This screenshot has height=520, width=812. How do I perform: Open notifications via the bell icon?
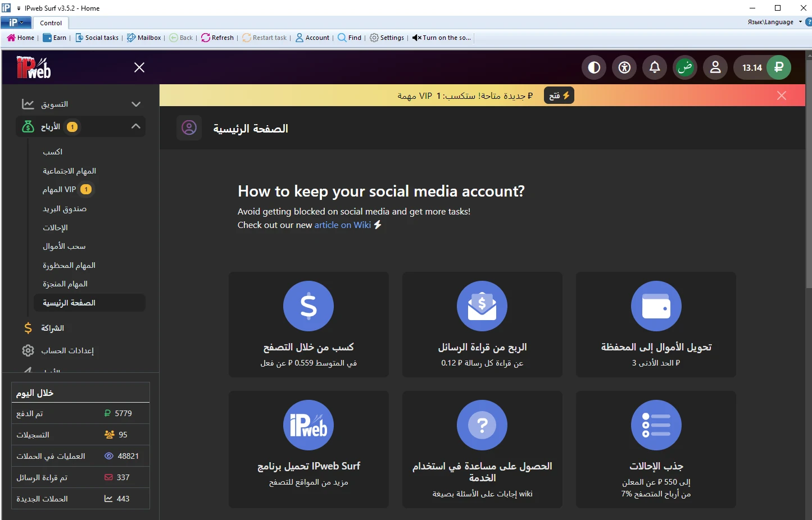(x=654, y=67)
